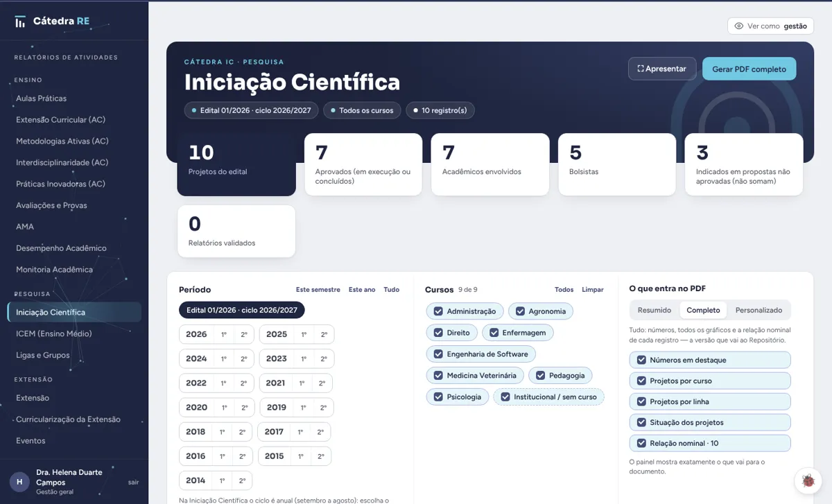Toggle Engenharia de Software checkbox
Viewport: 832px width, 504px height.
pos(438,354)
